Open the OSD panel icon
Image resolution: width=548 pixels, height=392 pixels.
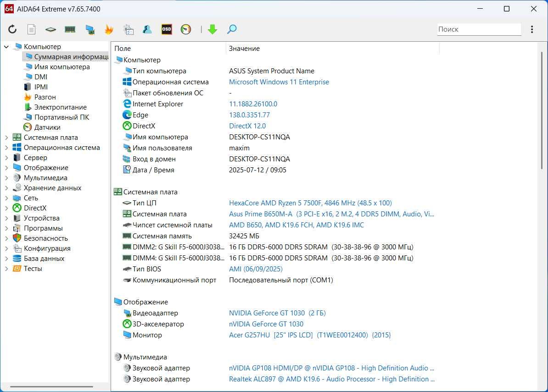[167, 29]
